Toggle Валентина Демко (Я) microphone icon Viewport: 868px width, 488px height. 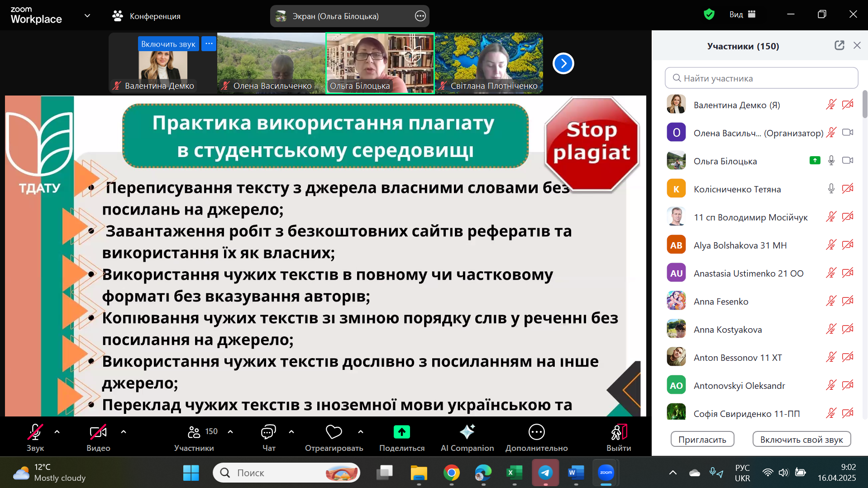pos(831,105)
